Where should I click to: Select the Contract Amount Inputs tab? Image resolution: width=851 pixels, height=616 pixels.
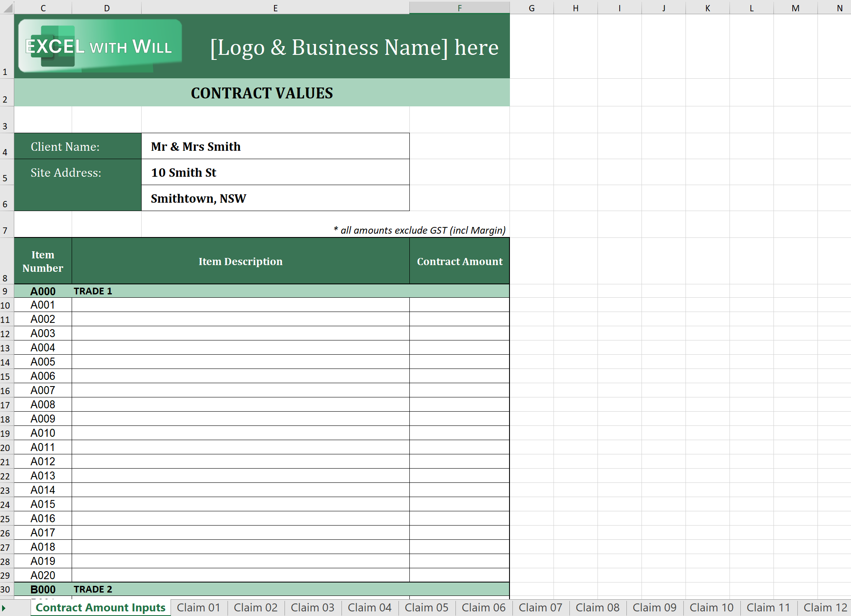tap(101, 608)
